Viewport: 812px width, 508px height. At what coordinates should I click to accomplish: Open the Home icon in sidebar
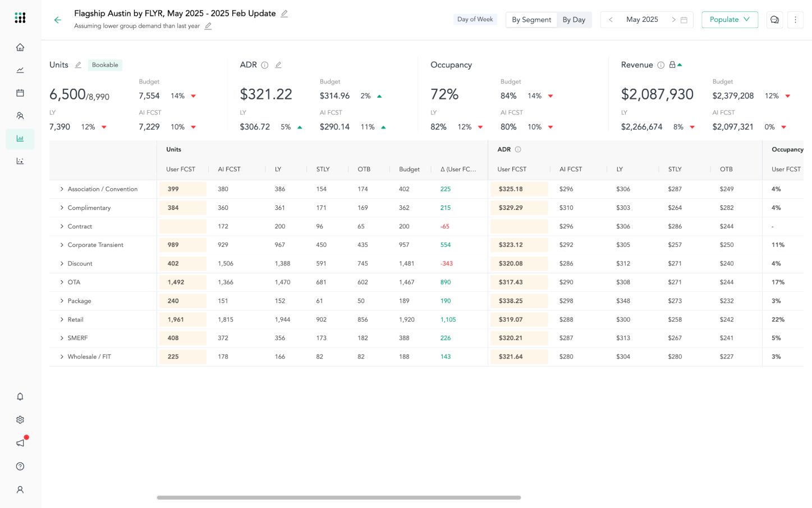[20, 47]
